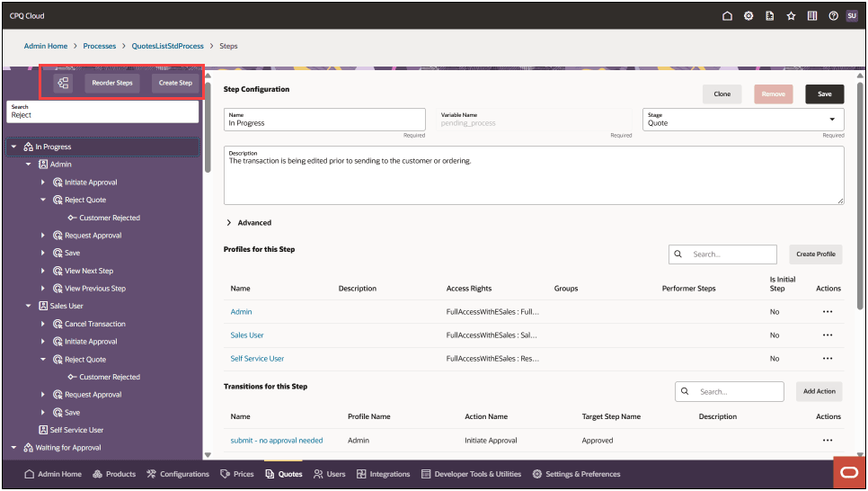The width and height of the screenshot is (868, 491).
Task: Open the Prices menu item
Action: [237, 475]
